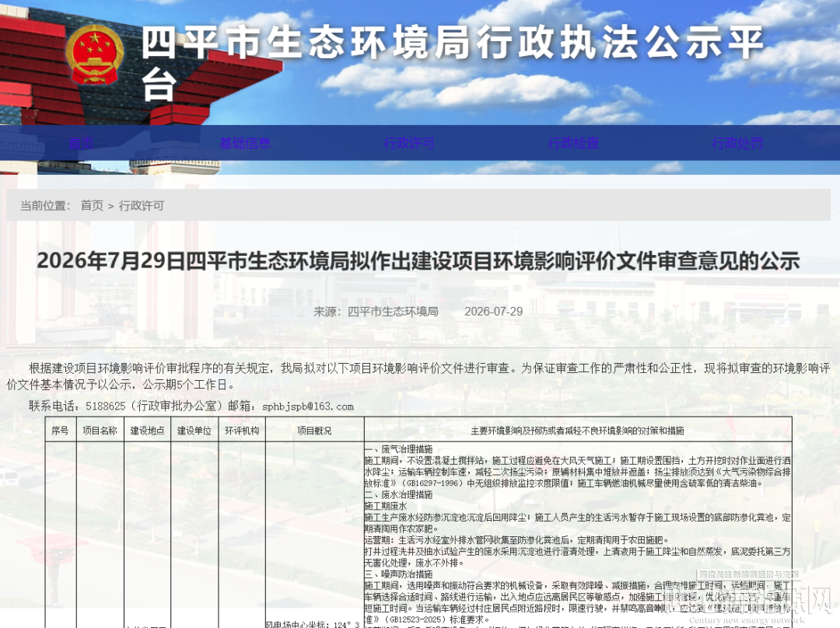The width and height of the screenshot is (840, 628).
Task: Open the 基础信息 navigation tab
Action: (x=245, y=143)
